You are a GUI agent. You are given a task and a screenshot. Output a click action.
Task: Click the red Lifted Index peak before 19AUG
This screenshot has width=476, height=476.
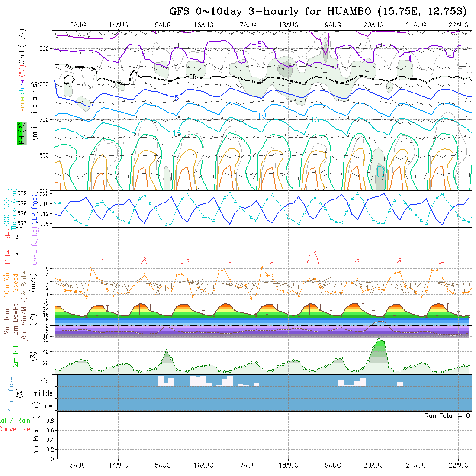pos(315,251)
